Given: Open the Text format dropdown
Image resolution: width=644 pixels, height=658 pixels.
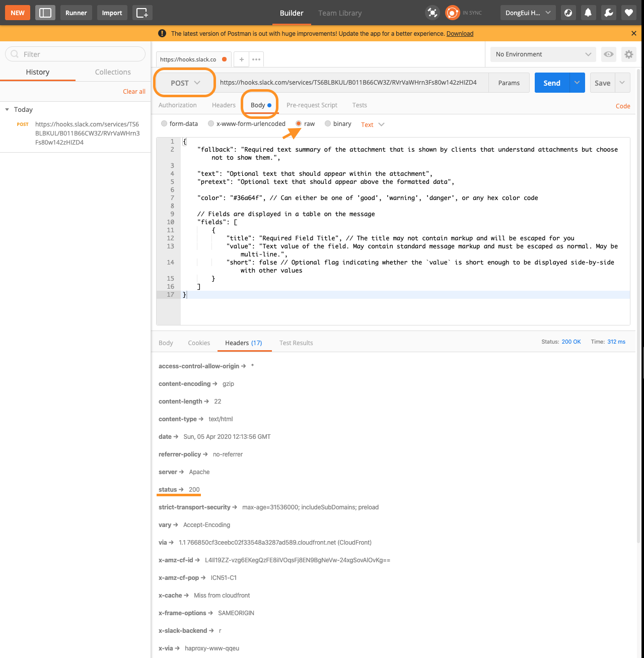Looking at the screenshot, I should click(373, 124).
